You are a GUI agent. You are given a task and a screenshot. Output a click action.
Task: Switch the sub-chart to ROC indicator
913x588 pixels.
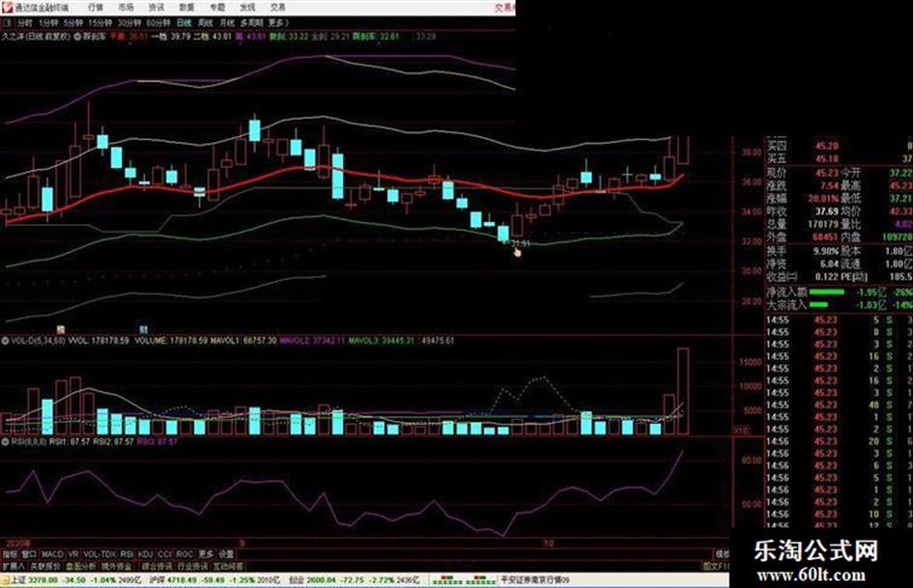click(x=185, y=554)
